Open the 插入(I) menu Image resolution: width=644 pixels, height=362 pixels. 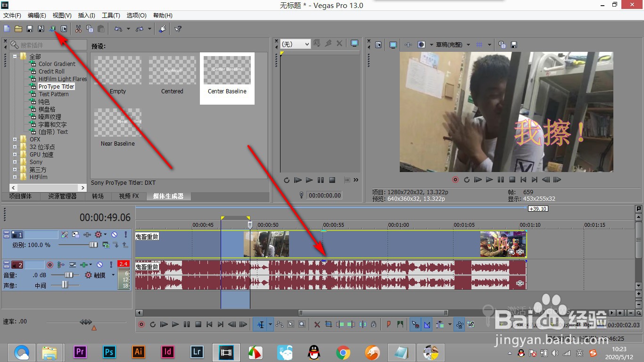pyautogui.click(x=86, y=16)
